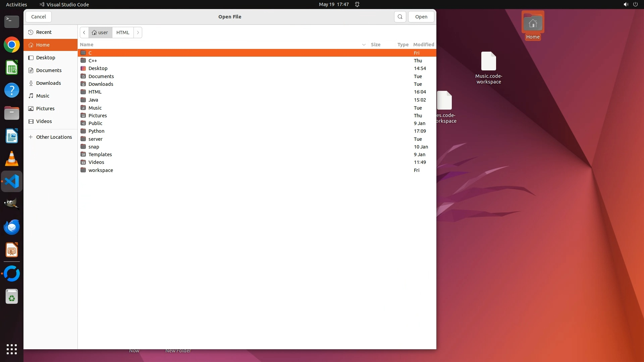The image size is (644, 362).
Task: Open Videos in the places sidebar
Action: pyautogui.click(x=44, y=121)
